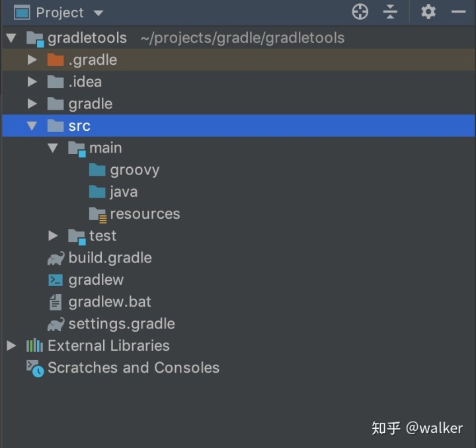The image size is (476, 448).
Task: Click the ~/projects/gradle/gradletools path text
Action: (243, 38)
